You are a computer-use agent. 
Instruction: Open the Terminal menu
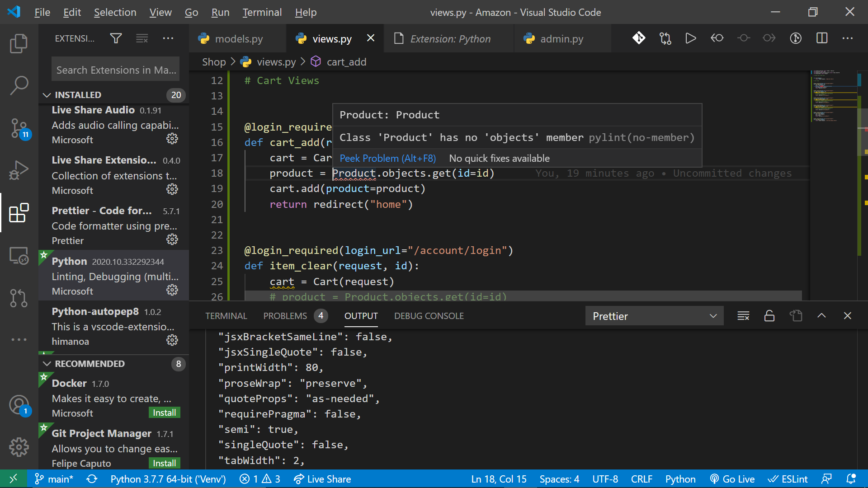tap(262, 12)
